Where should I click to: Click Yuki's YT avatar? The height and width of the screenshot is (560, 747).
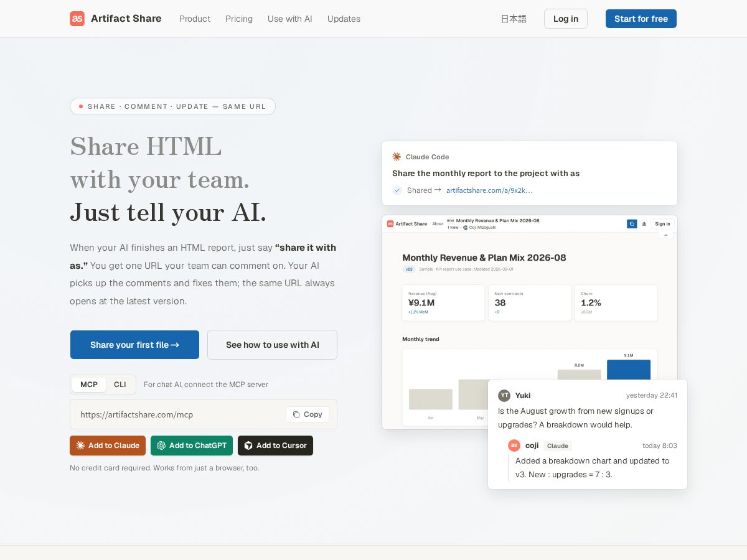click(504, 395)
